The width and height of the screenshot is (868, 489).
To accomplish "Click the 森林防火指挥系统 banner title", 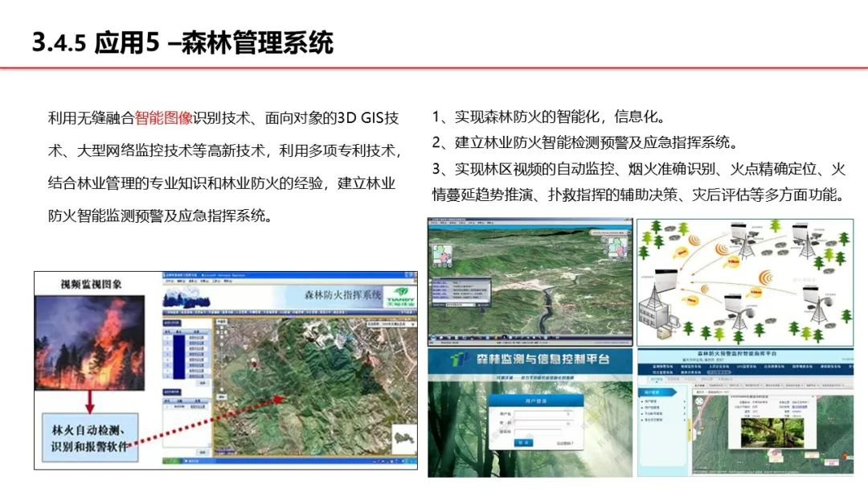I will click(342, 294).
